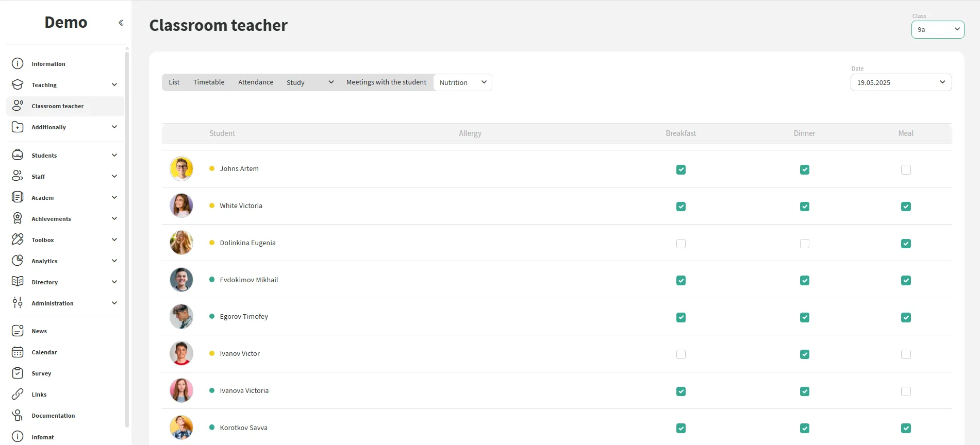Click the Analytics pie chart icon
The image size is (980, 445).
click(x=18, y=261)
